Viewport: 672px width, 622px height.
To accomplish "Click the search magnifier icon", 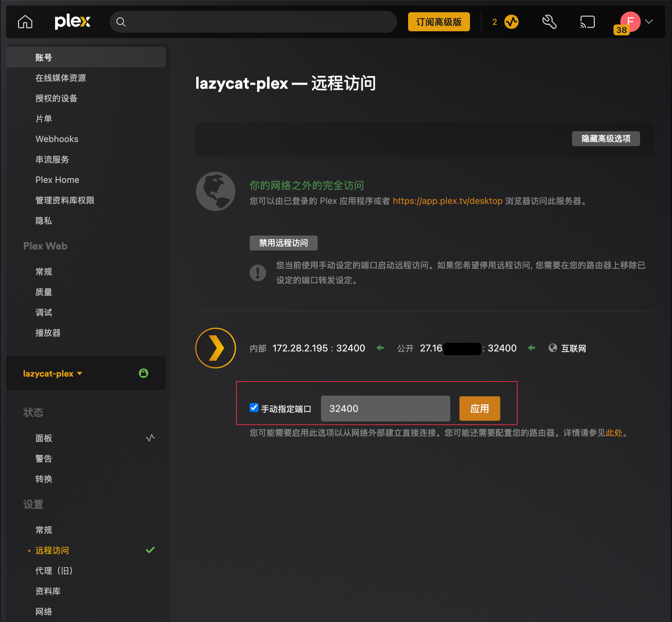I will pyautogui.click(x=121, y=22).
